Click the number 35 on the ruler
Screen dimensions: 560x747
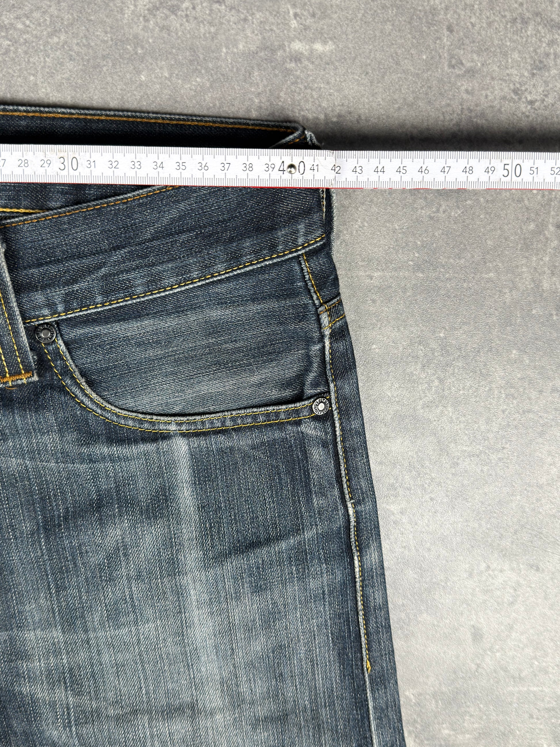181,166
